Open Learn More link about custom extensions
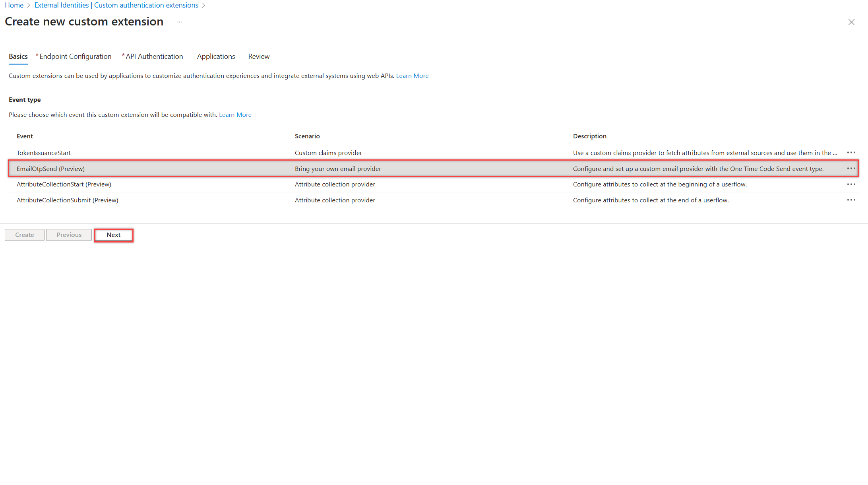 click(412, 76)
